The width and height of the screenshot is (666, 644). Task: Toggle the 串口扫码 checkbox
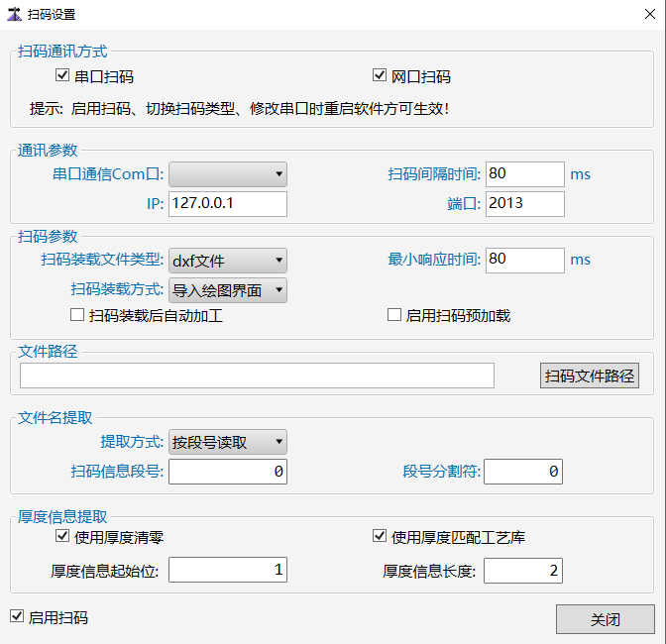62,75
